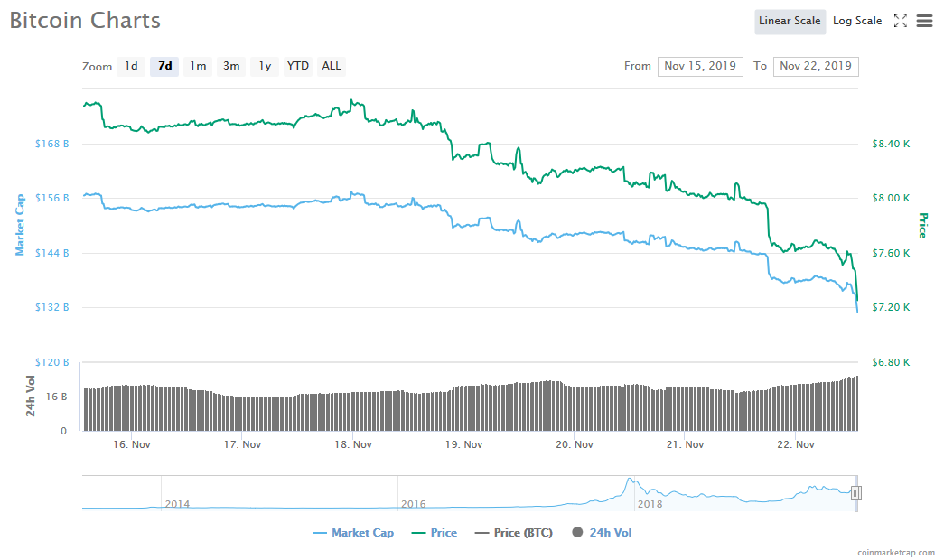Viewport: 944px width, 560px height.
Task: Click 2016 on the navigator timeline
Action: tap(414, 504)
